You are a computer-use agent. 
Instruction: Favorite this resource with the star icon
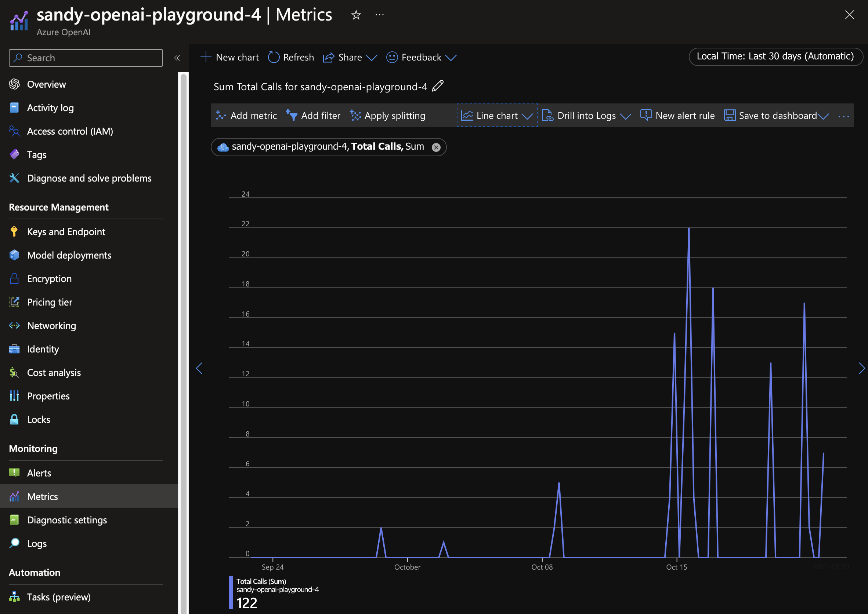tap(356, 15)
